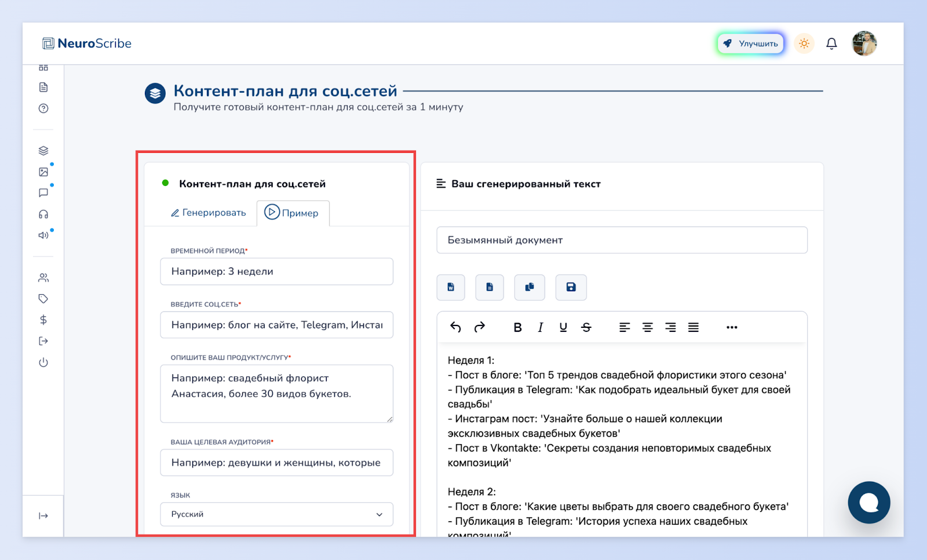Select the Пример tab
Viewport: 927px width, 560px height.
coord(293,213)
